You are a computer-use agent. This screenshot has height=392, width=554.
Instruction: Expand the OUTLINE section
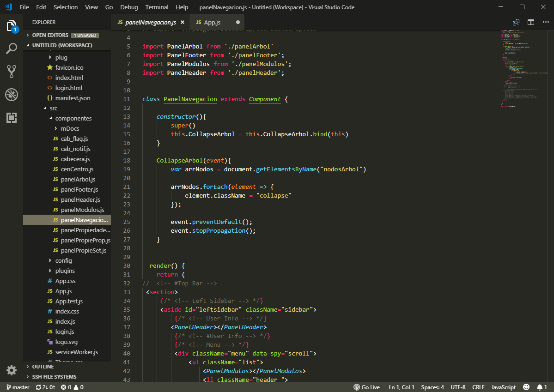coord(43,367)
